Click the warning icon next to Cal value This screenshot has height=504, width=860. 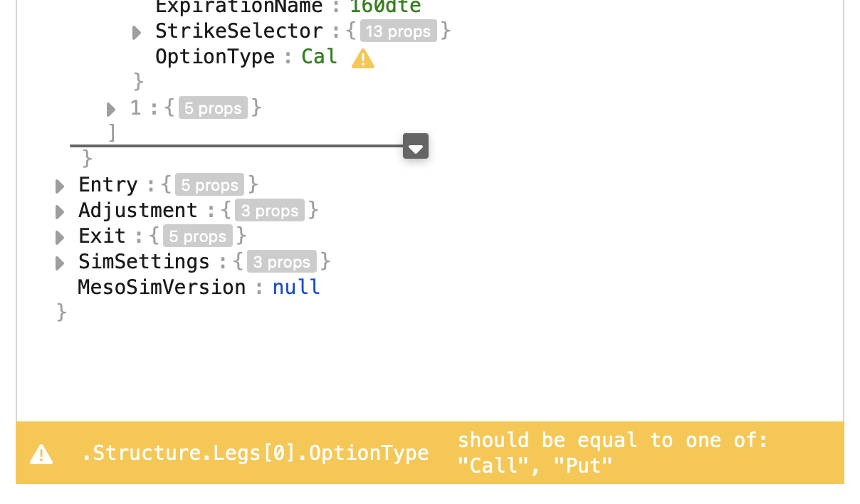(363, 58)
